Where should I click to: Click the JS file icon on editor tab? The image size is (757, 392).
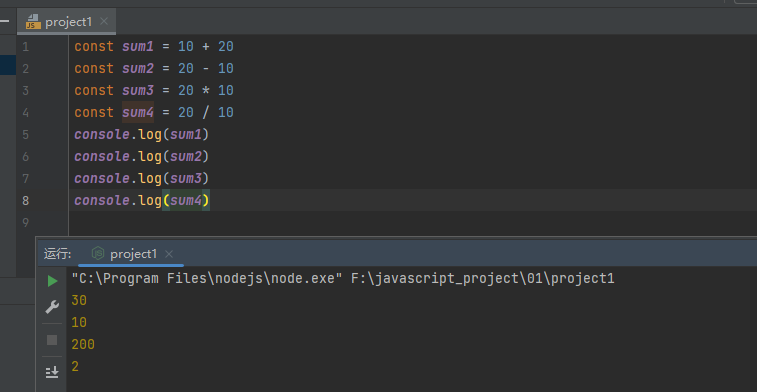(33, 22)
